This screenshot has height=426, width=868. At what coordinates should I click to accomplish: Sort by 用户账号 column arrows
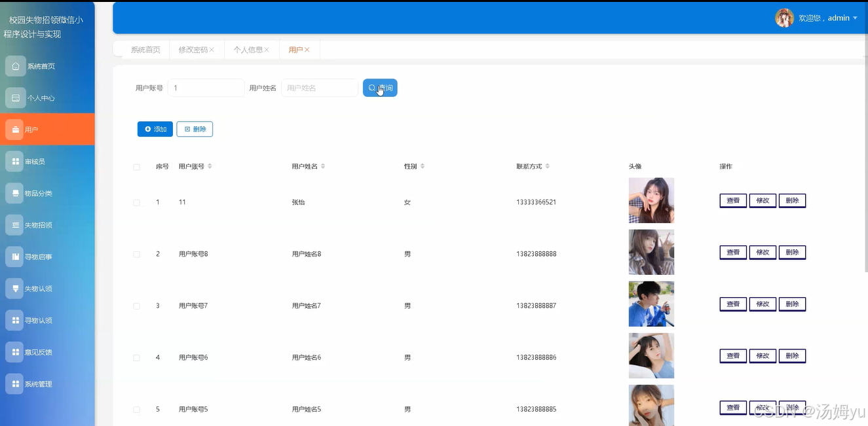(210, 166)
